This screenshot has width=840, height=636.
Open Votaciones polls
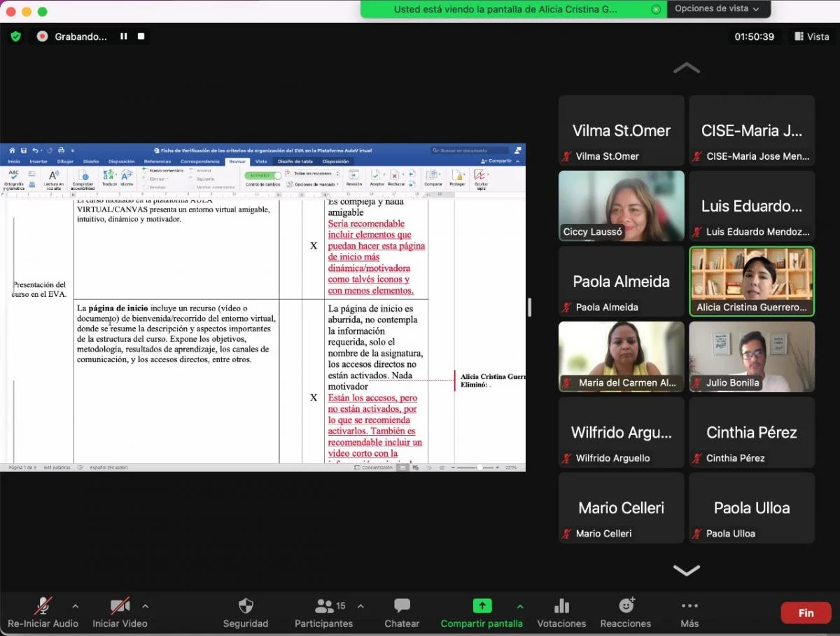point(561,613)
